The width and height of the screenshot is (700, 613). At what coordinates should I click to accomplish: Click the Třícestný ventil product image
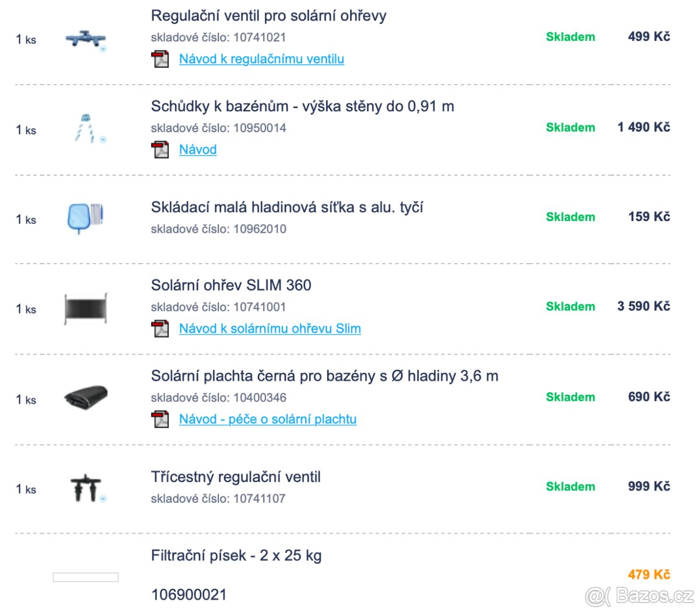[86, 488]
